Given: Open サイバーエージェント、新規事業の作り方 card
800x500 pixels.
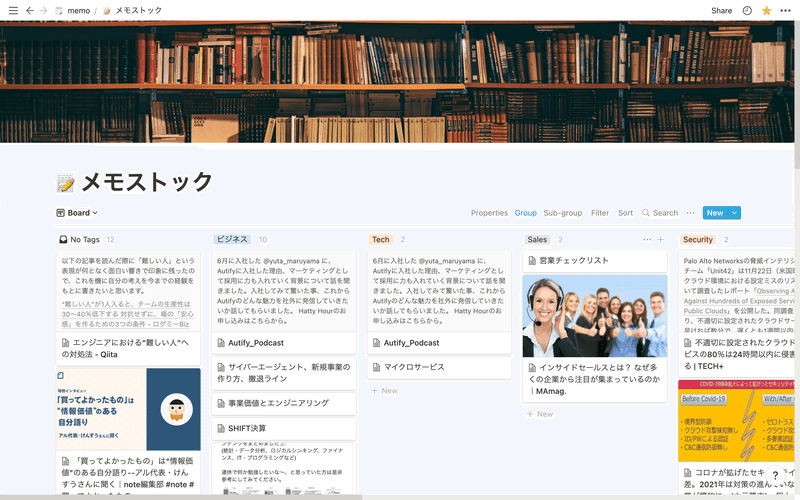Looking at the screenshot, I should pyautogui.click(x=284, y=373).
